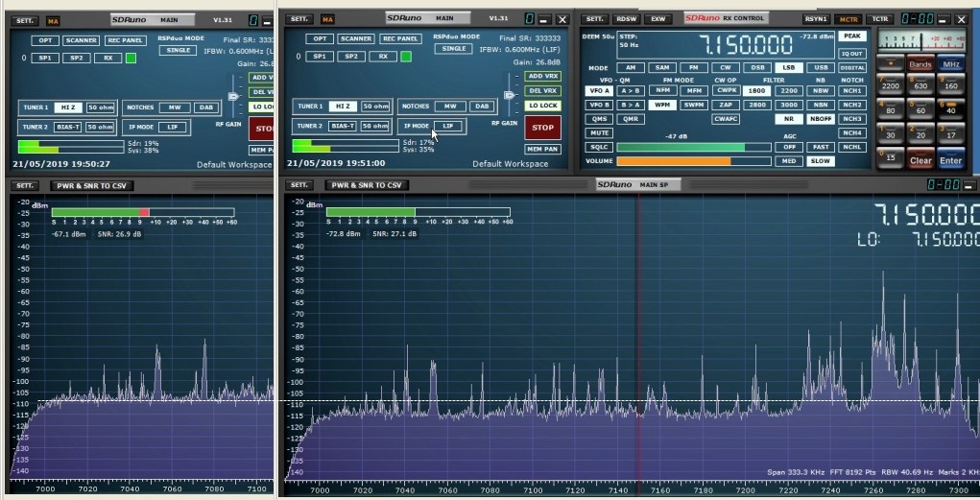This screenshot has width=980, height=500.
Task: Open MEM PAN in right Main window
Action: tap(542, 149)
